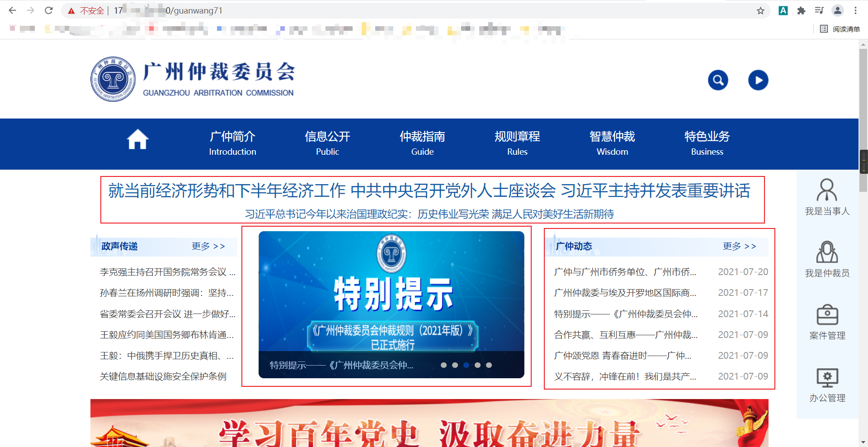Screen dimensions: 868x447
Task: Click the 案件管理 briefcase icon
Action: pyautogui.click(x=827, y=314)
